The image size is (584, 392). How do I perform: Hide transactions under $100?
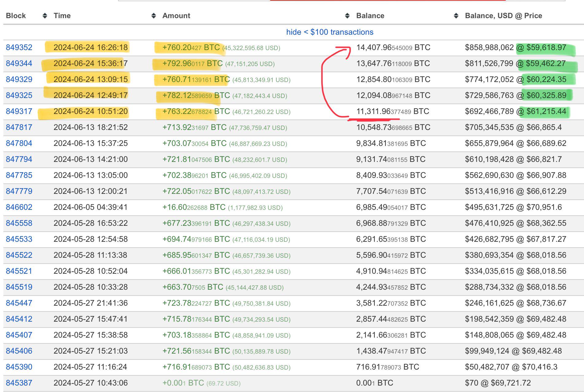pos(329,32)
